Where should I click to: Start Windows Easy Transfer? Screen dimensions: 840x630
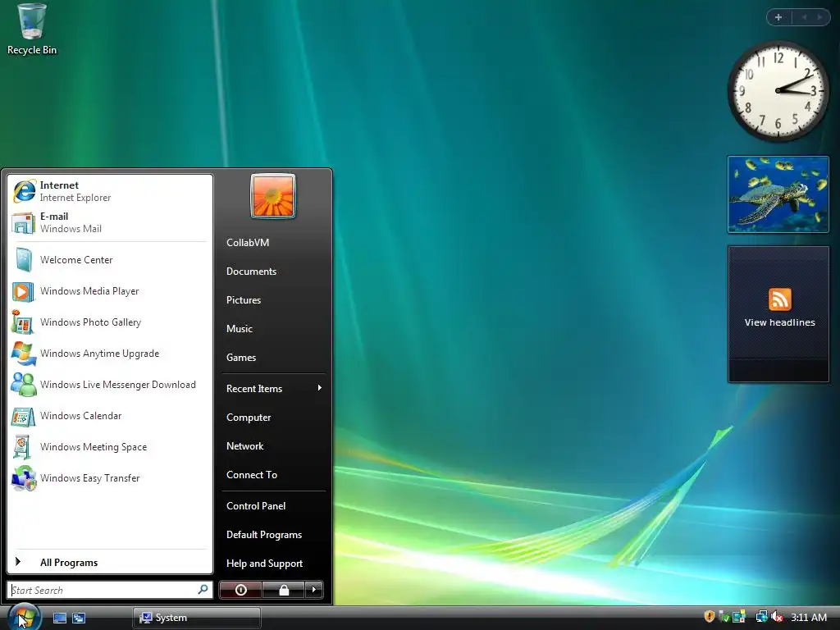coord(110,478)
